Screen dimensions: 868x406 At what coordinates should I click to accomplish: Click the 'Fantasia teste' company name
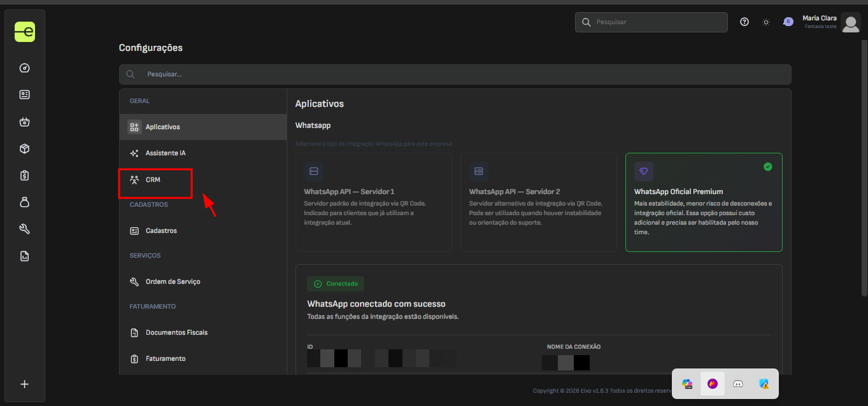tap(821, 27)
